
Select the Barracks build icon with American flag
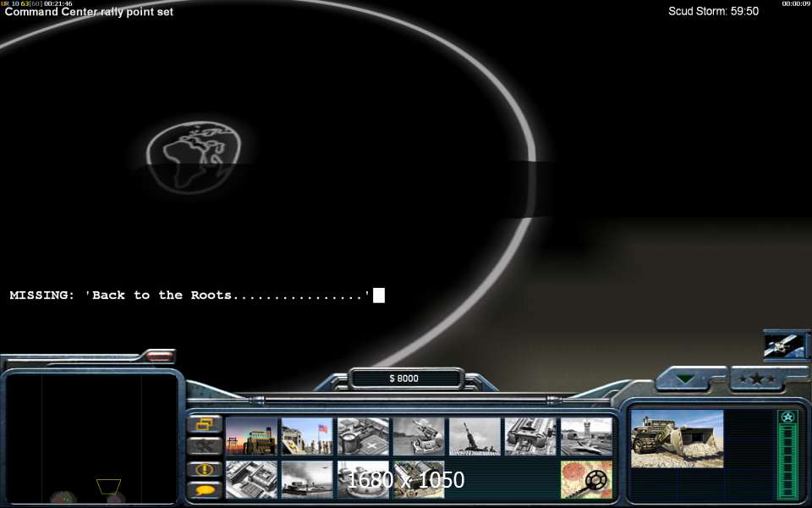(307, 437)
